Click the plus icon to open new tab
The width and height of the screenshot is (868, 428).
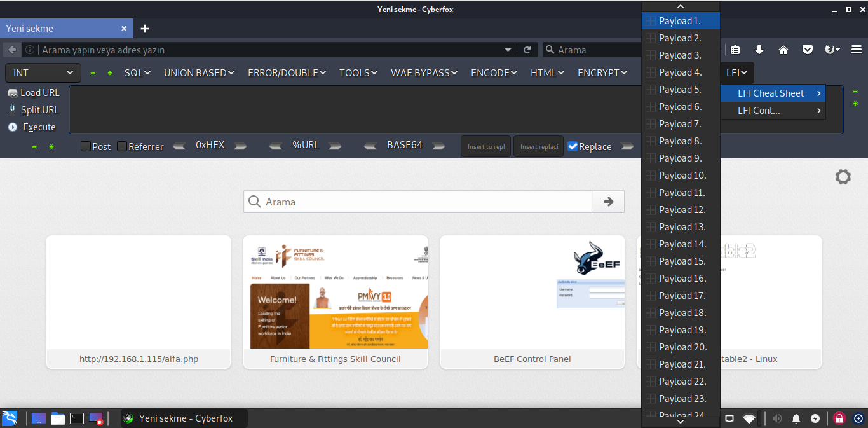point(145,29)
